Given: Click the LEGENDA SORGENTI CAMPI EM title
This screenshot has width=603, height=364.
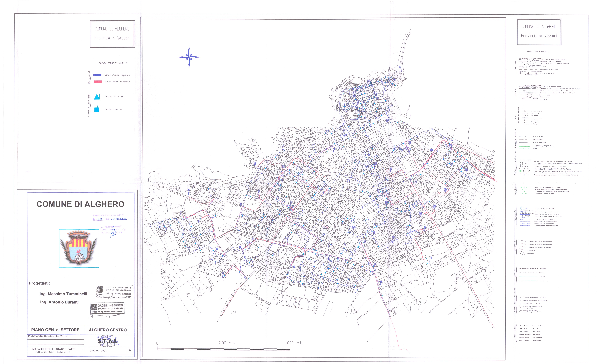Looking at the screenshot, I should click(113, 63).
